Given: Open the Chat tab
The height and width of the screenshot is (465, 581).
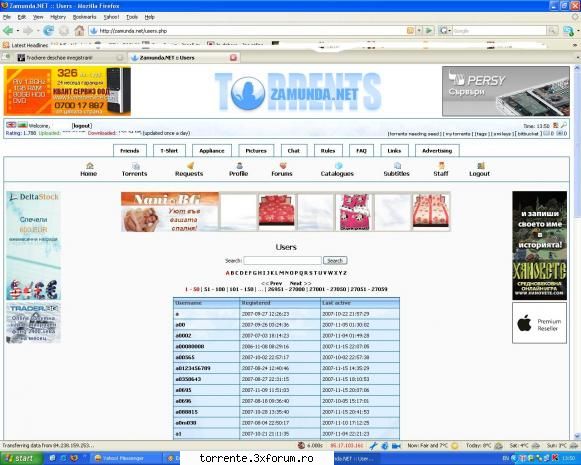Looking at the screenshot, I should 293,151.
